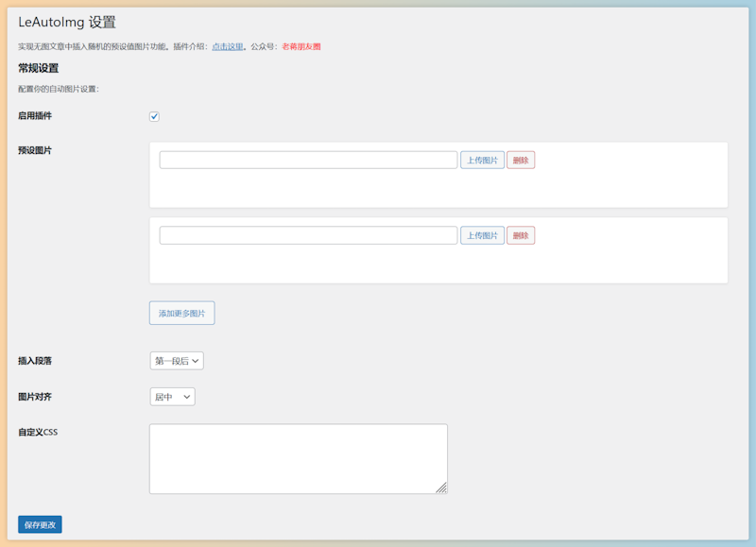The height and width of the screenshot is (547, 756).
Task: Focus the second preset image URL field
Action: click(x=308, y=235)
